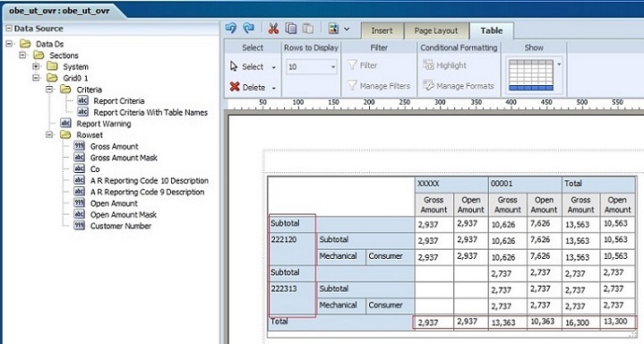Click the text icon of Report Warning
Screen dimensions: 644x344
pyautogui.click(x=65, y=124)
